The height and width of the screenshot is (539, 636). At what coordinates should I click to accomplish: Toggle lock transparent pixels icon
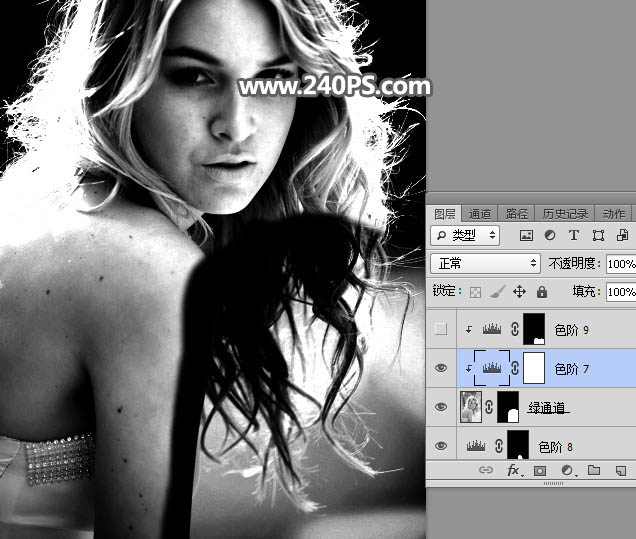click(475, 292)
